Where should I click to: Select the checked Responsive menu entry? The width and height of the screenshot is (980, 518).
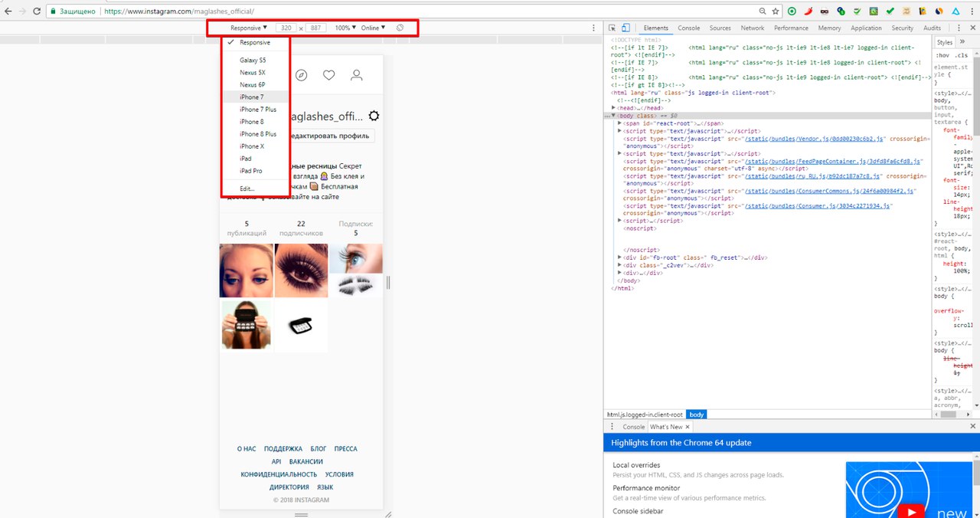(256, 43)
